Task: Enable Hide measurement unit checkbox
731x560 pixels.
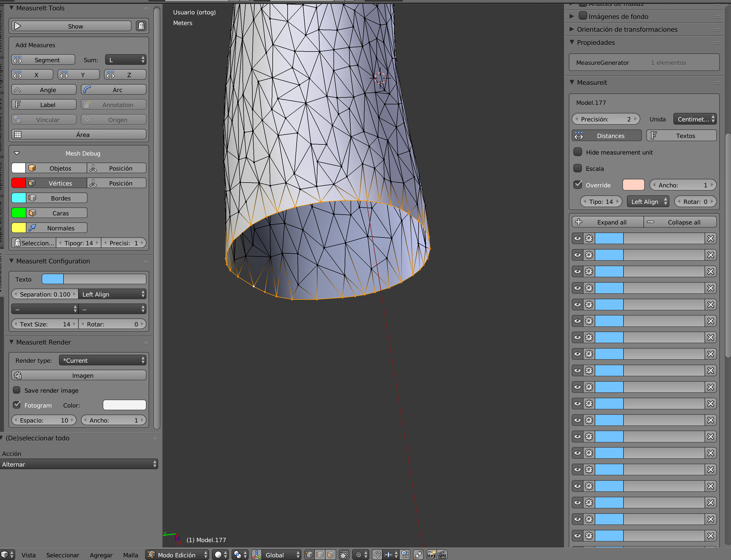Action: [x=578, y=152]
